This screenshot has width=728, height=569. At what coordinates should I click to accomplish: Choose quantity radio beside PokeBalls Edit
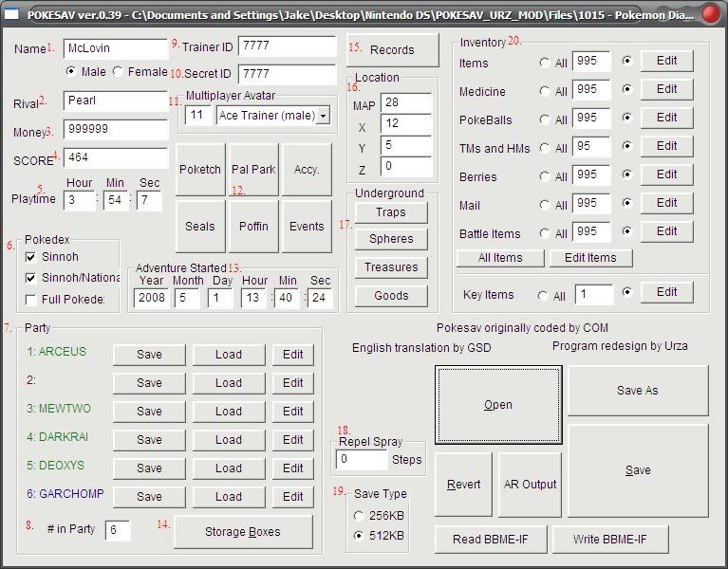pyautogui.click(x=627, y=118)
